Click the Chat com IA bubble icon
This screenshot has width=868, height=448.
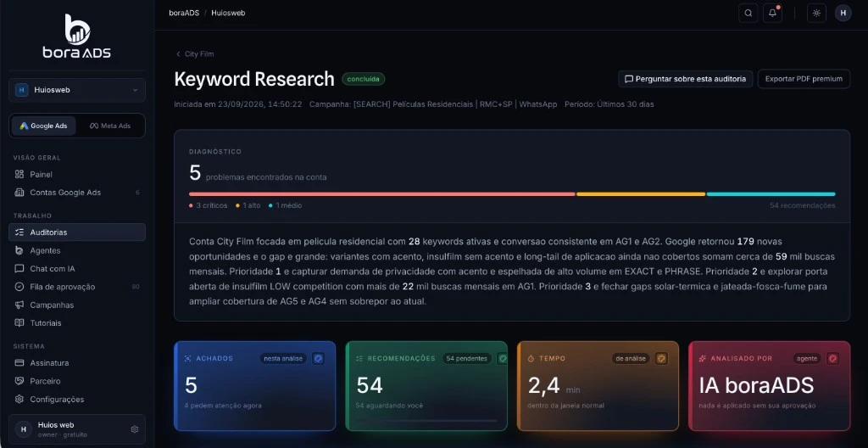(19, 269)
